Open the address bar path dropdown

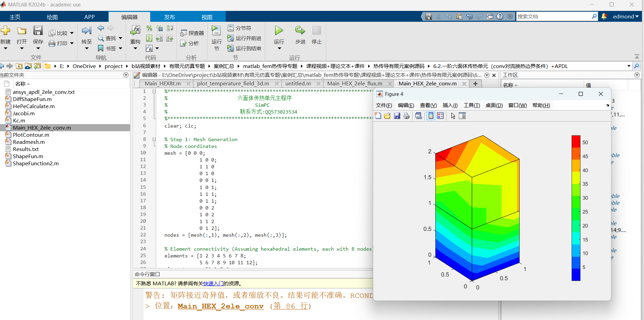tap(628, 66)
